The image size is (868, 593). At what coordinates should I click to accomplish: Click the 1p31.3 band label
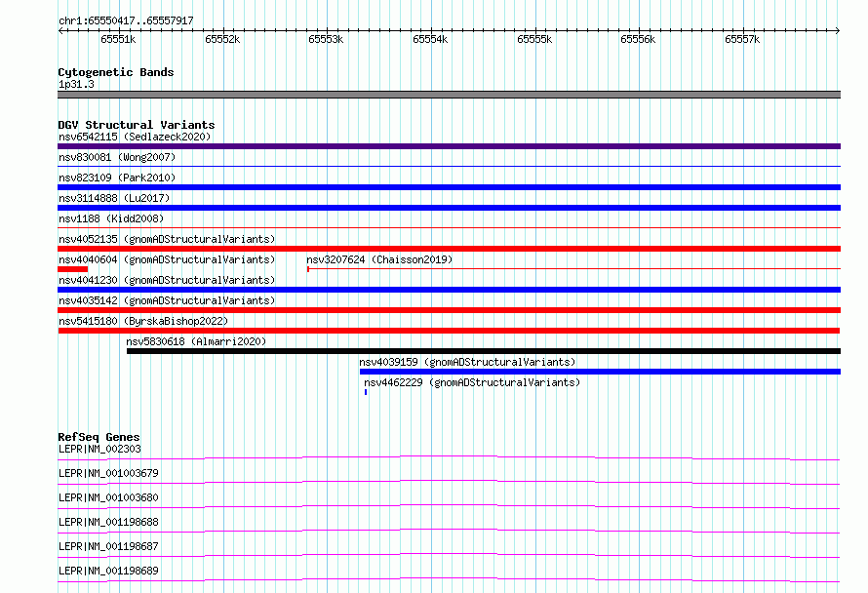[76, 84]
